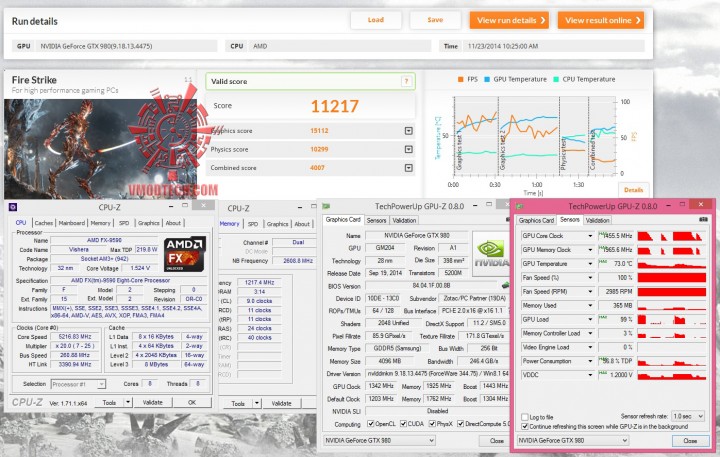The height and width of the screenshot is (457, 720).
Task: Click the teal CPU Temperature legend swatch
Action: click(556, 79)
